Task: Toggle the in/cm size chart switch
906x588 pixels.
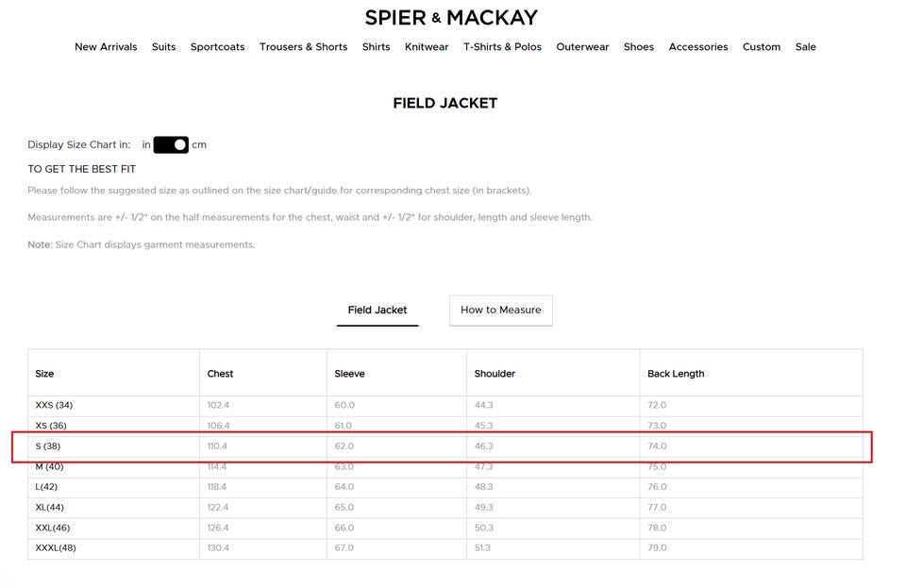Action: (171, 144)
